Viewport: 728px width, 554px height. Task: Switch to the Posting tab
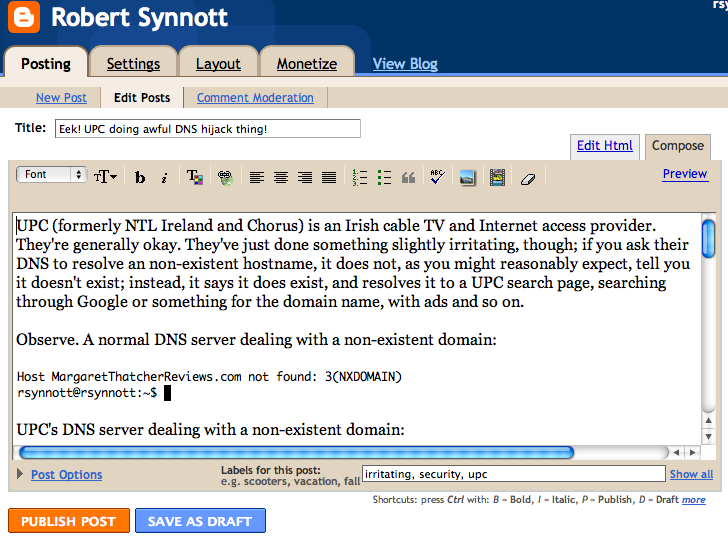point(46,64)
